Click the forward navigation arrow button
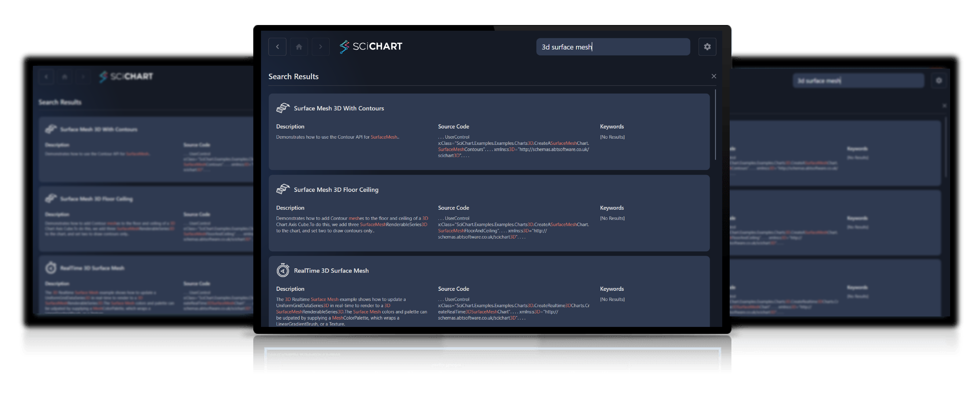Screen dimensions: 980x395 320,47
